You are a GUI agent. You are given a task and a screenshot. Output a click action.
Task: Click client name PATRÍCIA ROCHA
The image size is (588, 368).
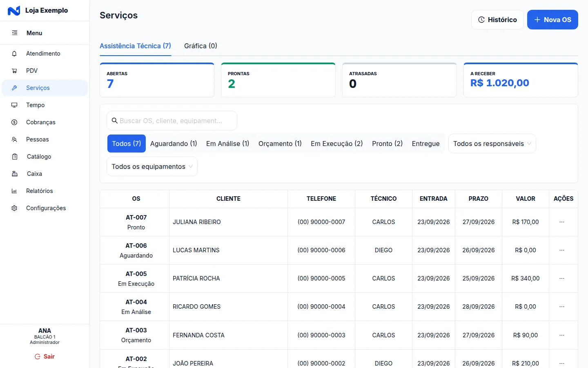pos(196,278)
